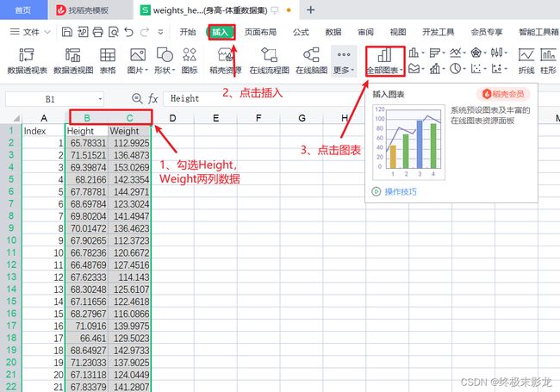Insert bubble chart icon
Viewport: 560px width, 392px height.
[x=496, y=68]
